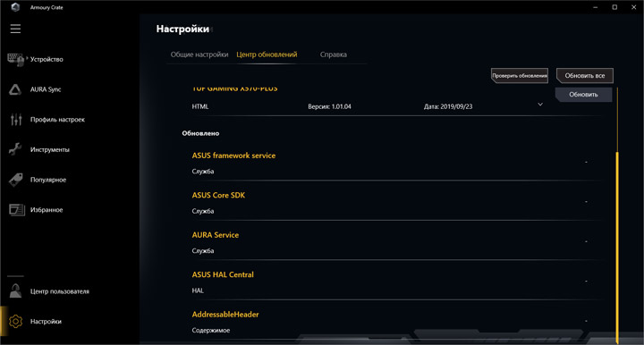This screenshot has height=345, width=644.
Task: Expand the AURA Service row
Action: [x=586, y=242]
